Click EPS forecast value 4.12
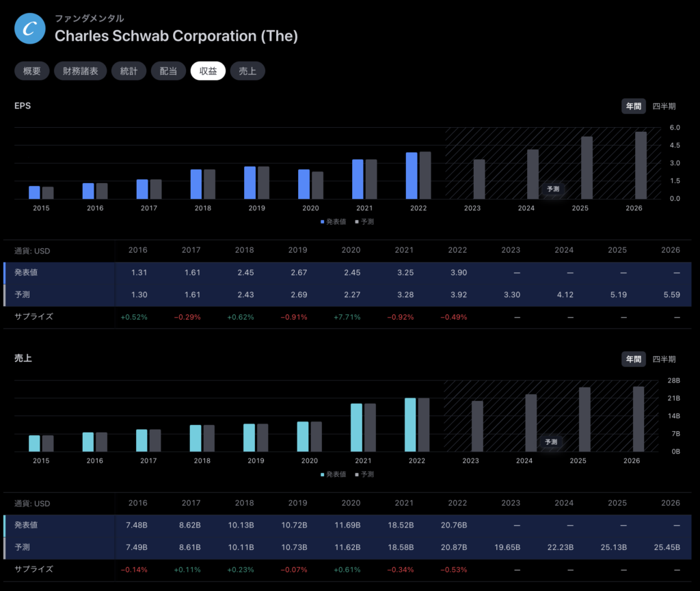 [x=565, y=295]
